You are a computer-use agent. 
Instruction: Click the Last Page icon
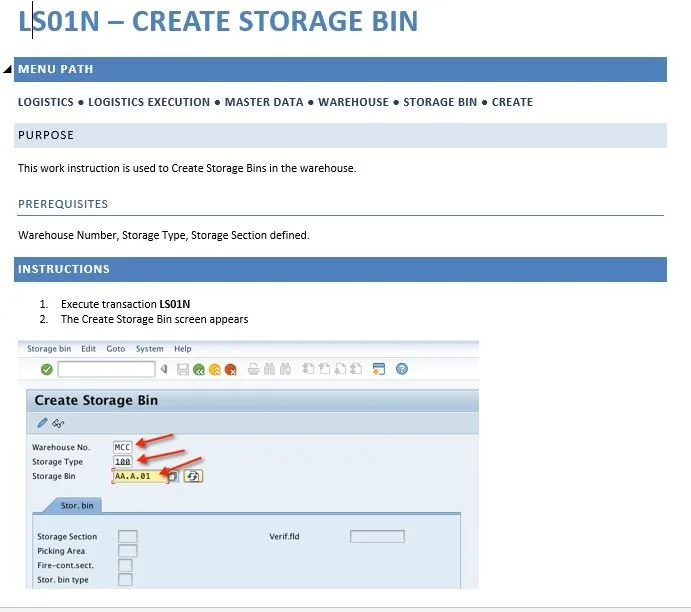coord(356,369)
